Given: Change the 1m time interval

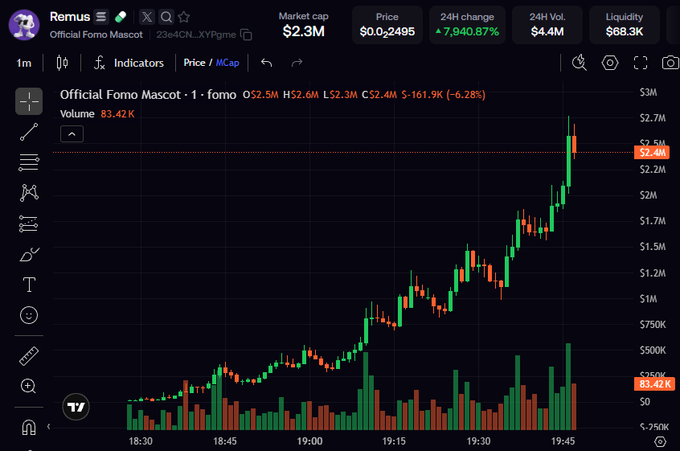Looking at the screenshot, I should (24, 63).
